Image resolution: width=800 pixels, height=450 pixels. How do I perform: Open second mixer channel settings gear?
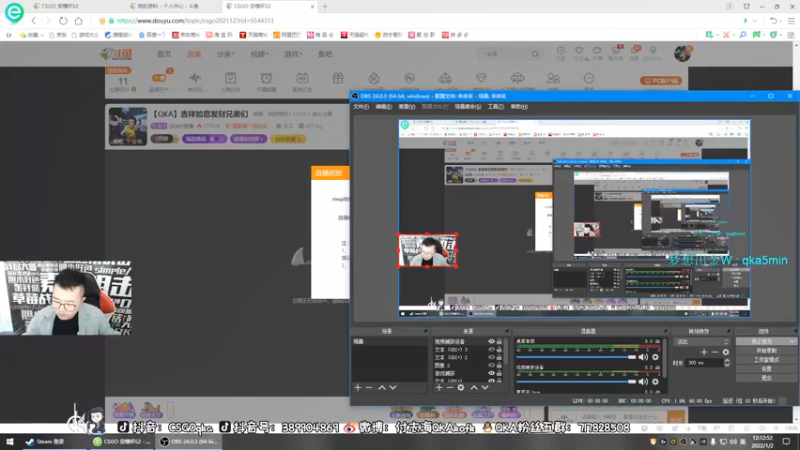pyautogui.click(x=656, y=382)
